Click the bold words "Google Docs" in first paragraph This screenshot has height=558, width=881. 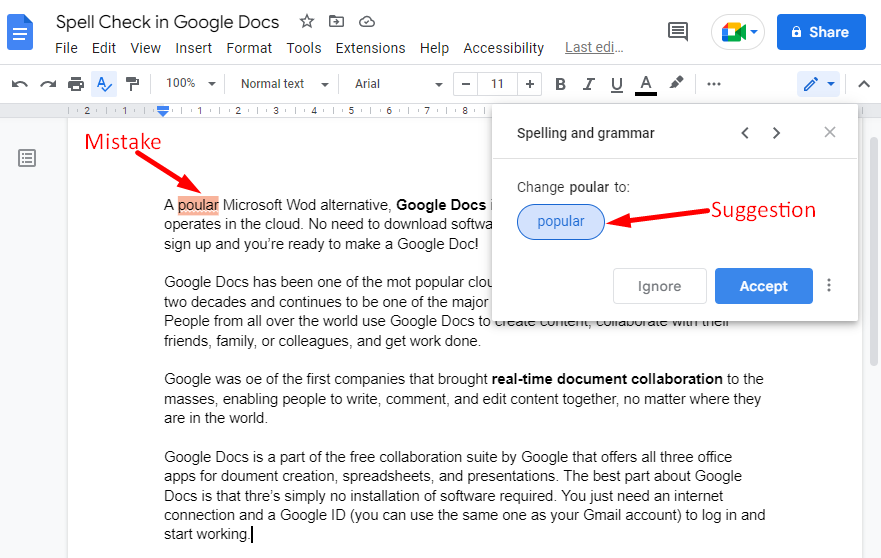tap(441, 205)
